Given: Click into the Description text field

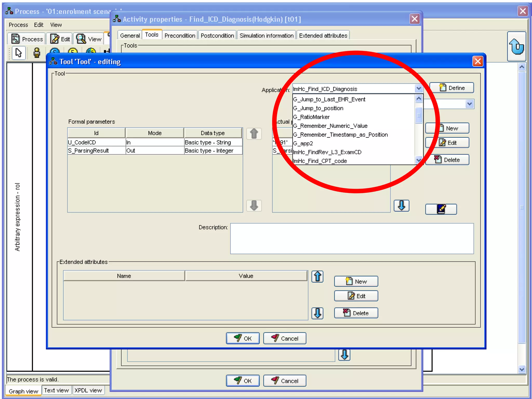Looking at the screenshot, I should [352, 238].
